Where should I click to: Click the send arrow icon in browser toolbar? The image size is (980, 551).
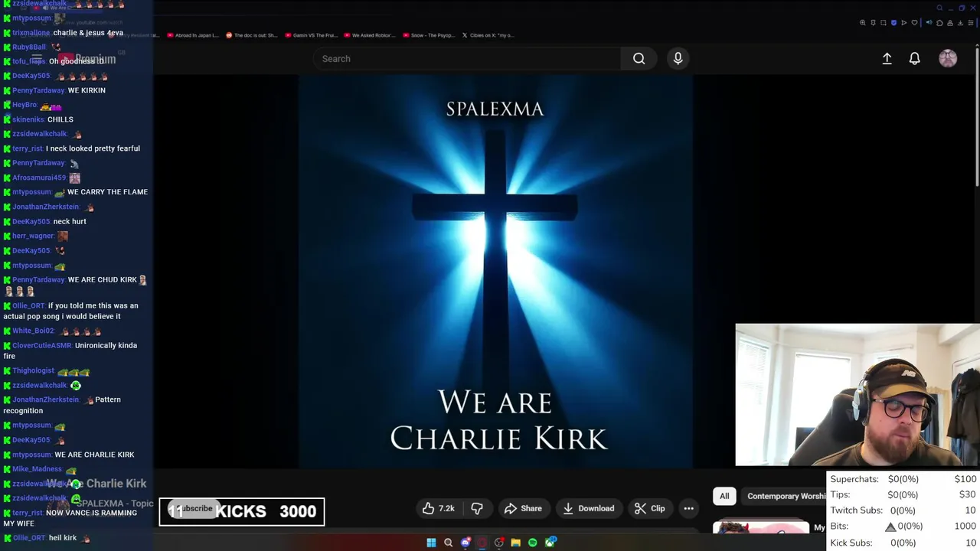pos(904,23)
